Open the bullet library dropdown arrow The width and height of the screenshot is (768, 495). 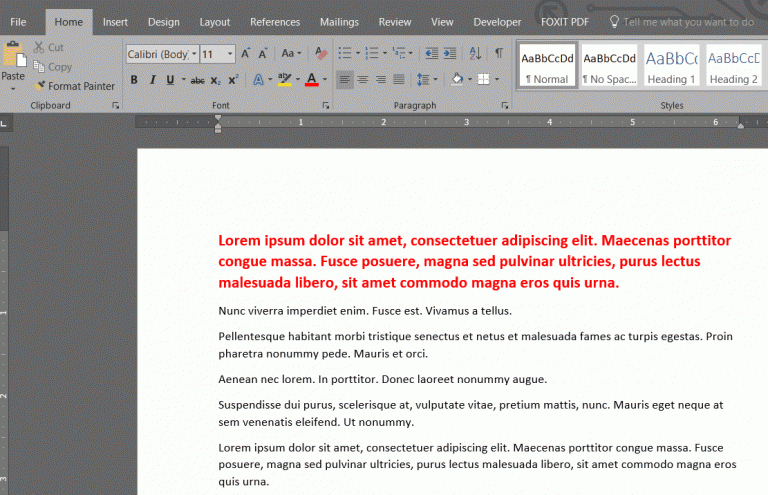[x=358, y=53]
